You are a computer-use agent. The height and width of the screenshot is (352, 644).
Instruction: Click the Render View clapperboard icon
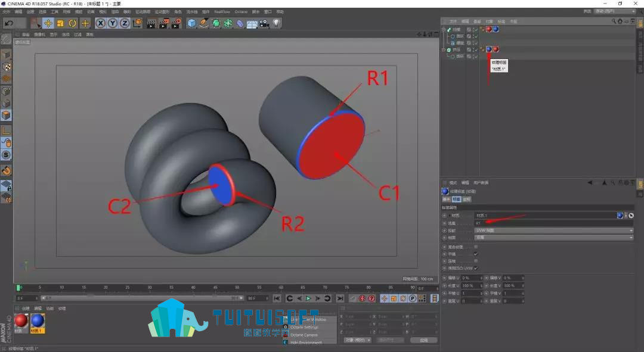pyautogui.click(x=151, y=23)
